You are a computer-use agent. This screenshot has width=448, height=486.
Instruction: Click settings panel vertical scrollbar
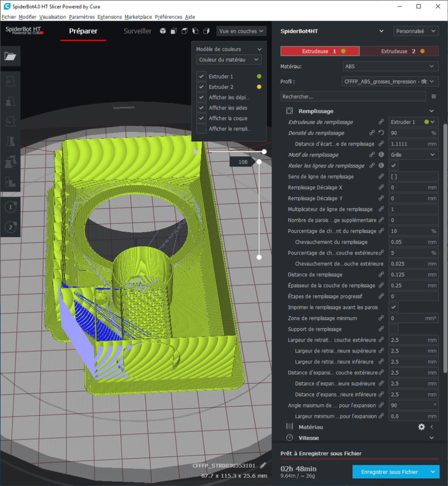[x=445, y=248]
